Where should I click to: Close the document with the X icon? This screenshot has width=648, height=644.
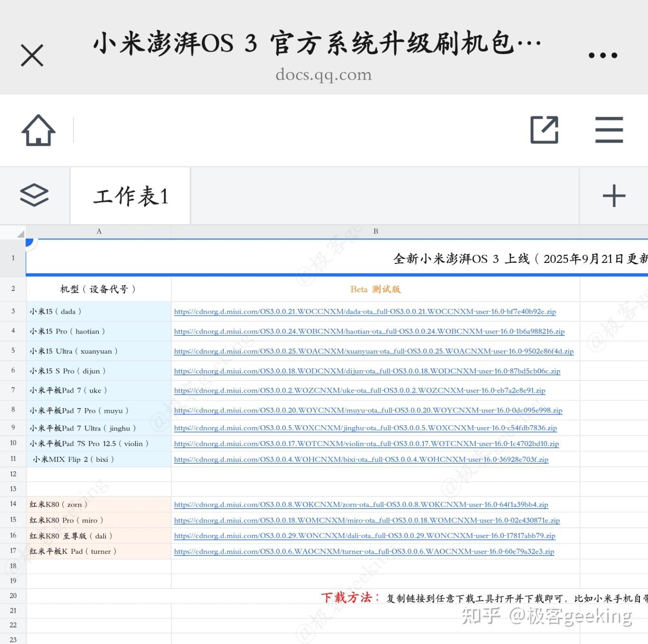click(x=32, y=54)
